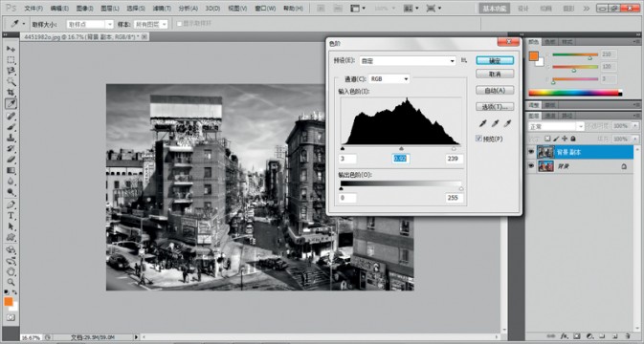Open the RGB channel dropdown
Screen dimensions: 644x344
point(389,78)
